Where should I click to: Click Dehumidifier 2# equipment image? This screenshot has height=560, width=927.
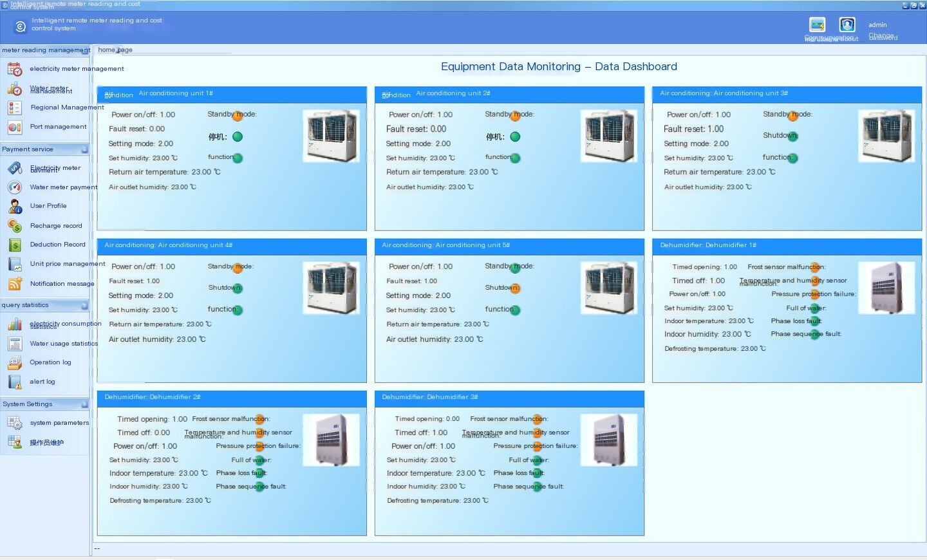(331, 440)
